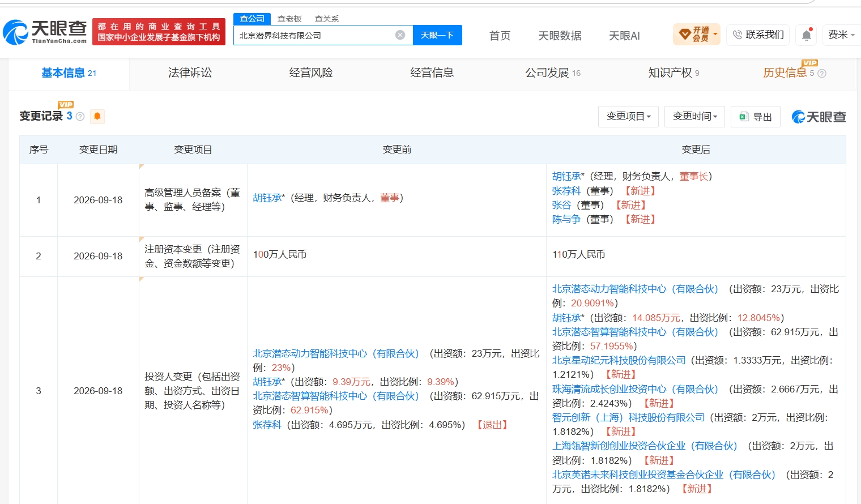Clear the search box text
The width and height of the screenshot is (861, 504).
coord(400,35)
